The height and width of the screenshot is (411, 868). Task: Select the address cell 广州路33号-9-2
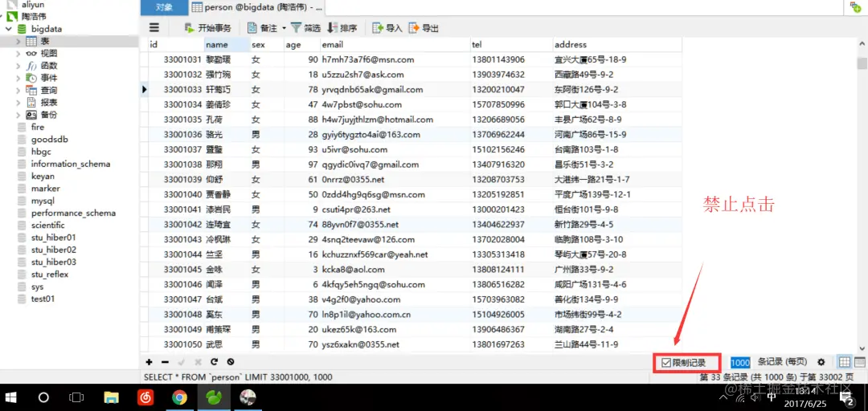[617, 270]
